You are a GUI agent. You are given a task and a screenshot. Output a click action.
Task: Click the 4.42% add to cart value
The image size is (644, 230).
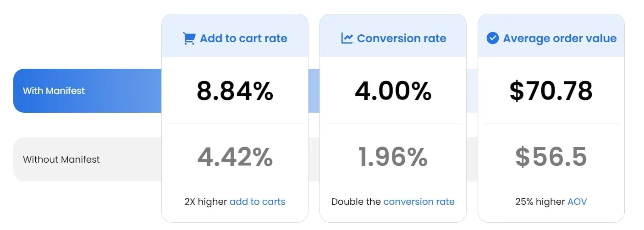tap(235, 157)
